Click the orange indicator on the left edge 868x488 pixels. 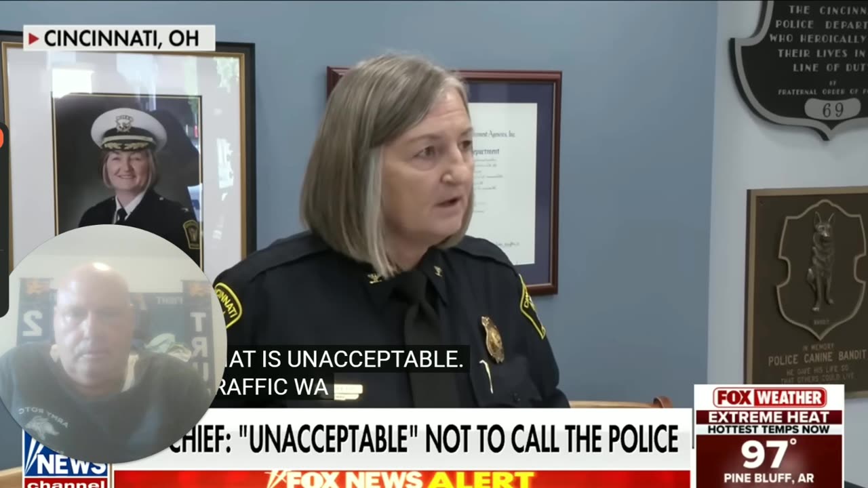coord(1,138)
